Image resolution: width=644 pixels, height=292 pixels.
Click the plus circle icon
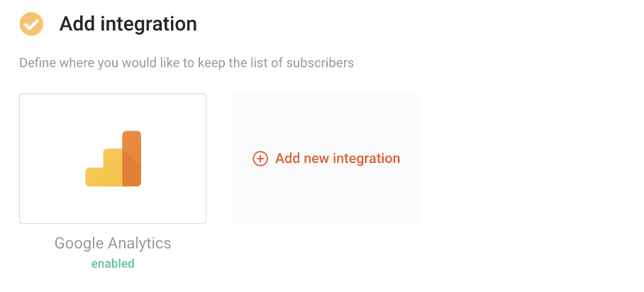pos(260,159)
